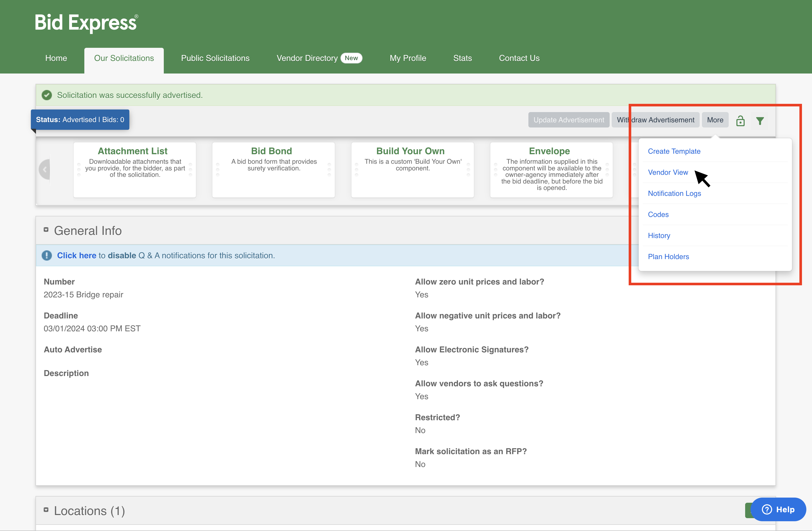Click the green success checkmark icon

(47, 95)
